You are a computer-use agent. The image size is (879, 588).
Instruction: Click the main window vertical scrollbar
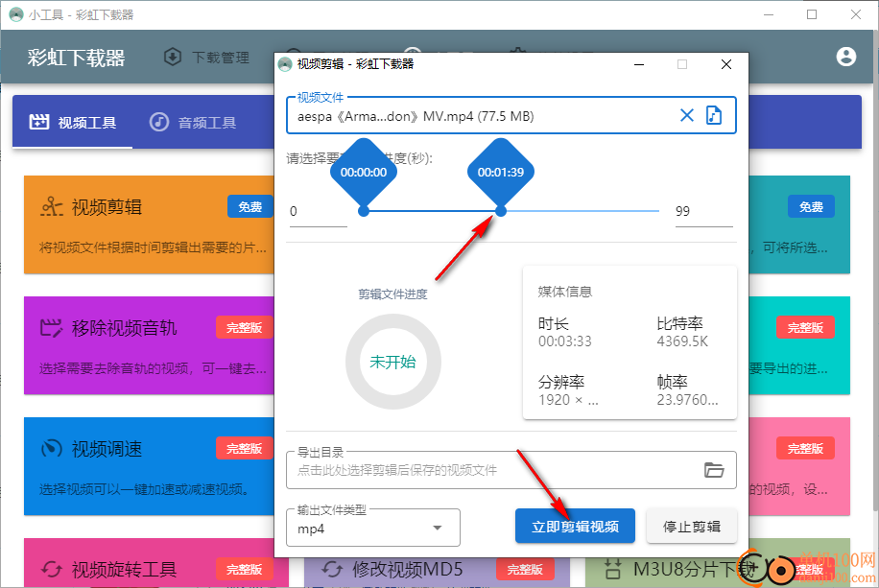[x=875, y=269]
